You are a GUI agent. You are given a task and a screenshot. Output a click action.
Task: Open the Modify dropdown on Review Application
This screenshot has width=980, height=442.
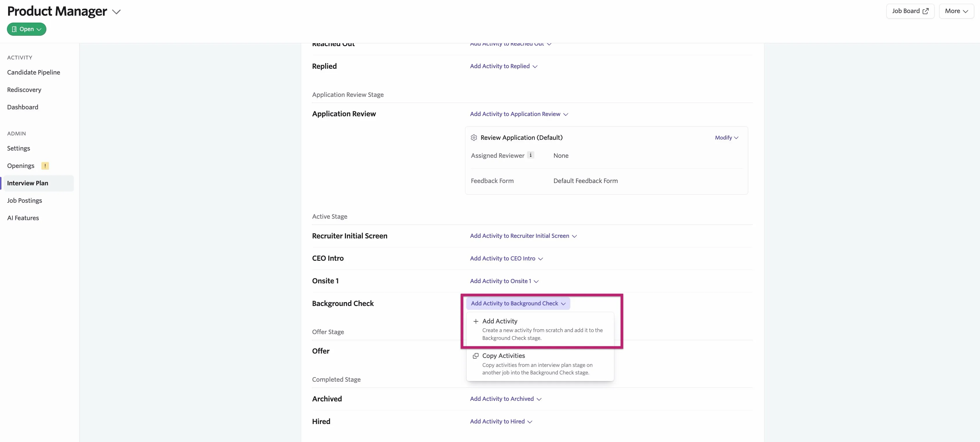click(726, 137)
